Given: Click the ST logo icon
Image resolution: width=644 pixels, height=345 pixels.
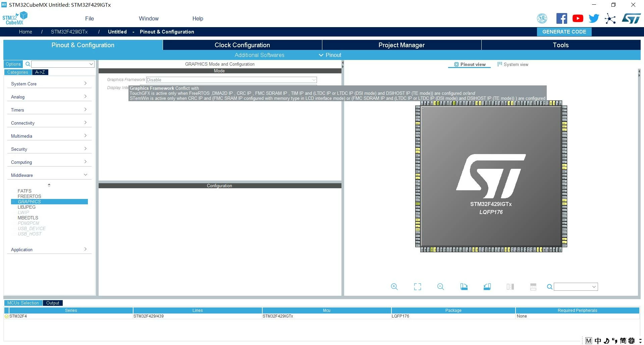Looking at the screenshot, I should [631, 18].
